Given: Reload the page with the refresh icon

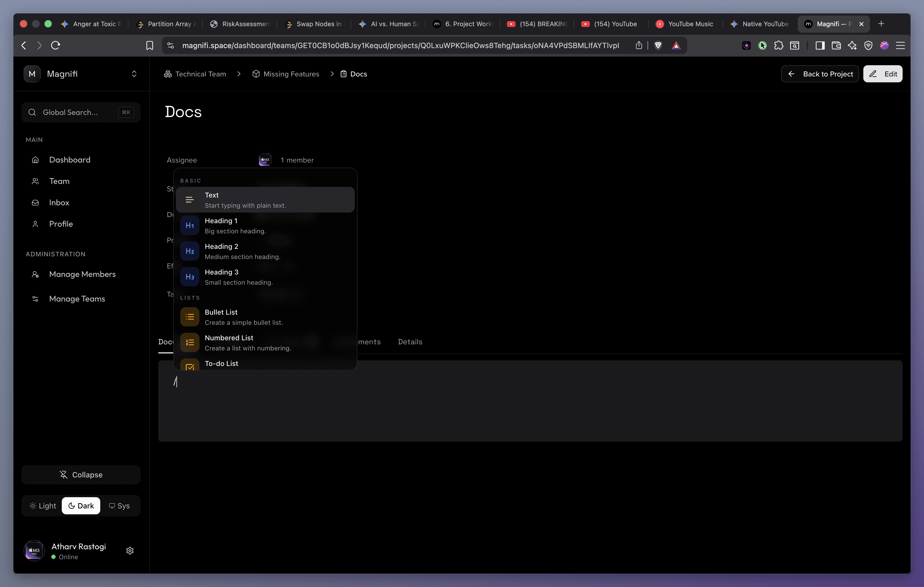Looking at the screenshot, I should (56, 45).
